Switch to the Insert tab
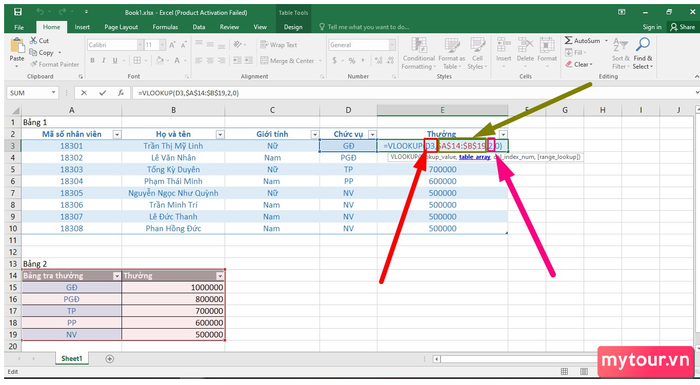 coord(82,27)
